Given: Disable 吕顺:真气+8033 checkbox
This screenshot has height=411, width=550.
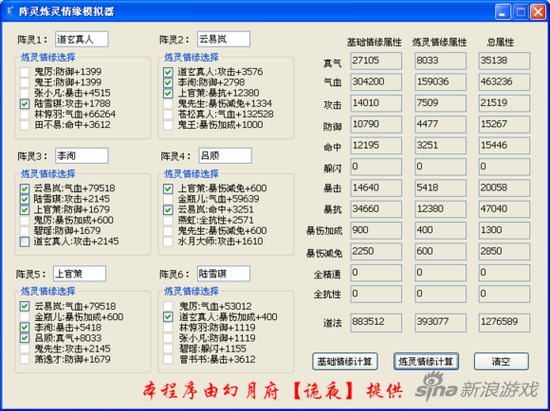Looking at the screenshot, I should coord(25,338).
